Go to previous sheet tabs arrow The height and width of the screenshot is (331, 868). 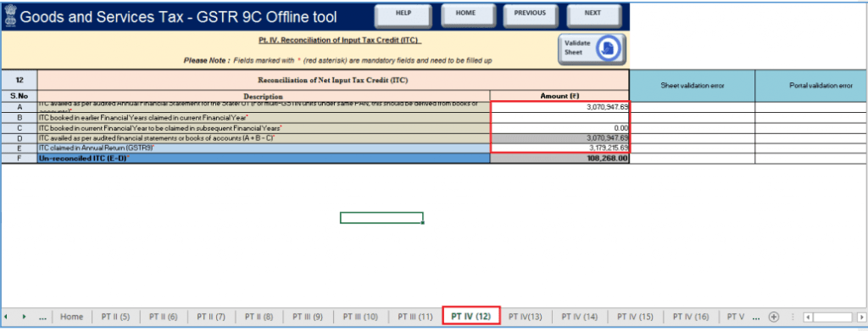click(x=6, y=317)
